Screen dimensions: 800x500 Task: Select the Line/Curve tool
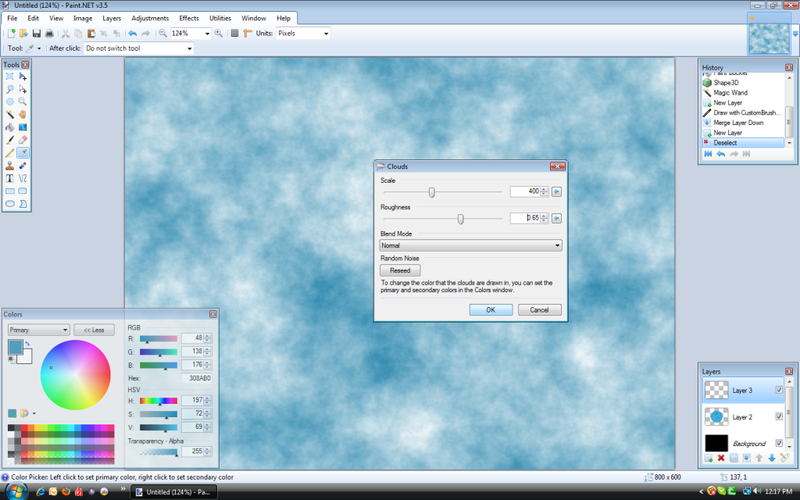coord(22,178)
